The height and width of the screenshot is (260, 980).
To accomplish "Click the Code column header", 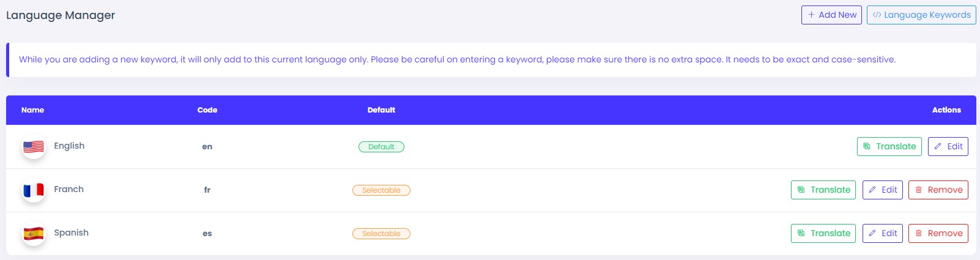I will coord(207,110).
